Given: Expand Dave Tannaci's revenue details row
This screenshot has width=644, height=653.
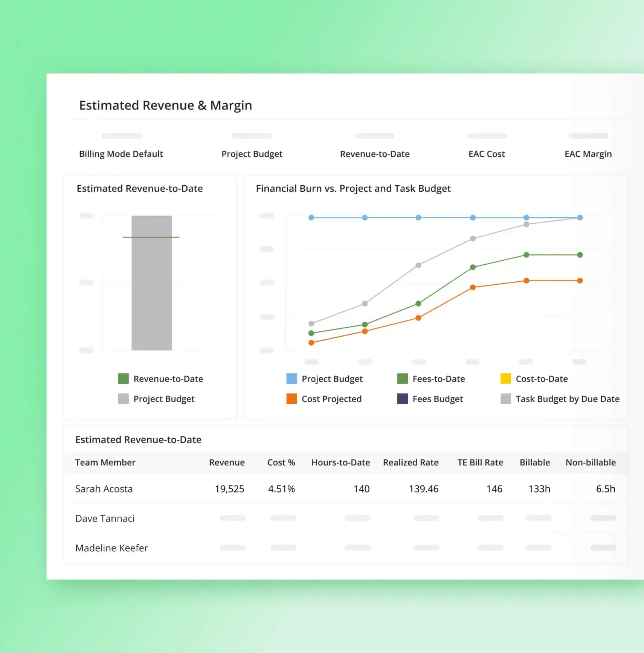Looking at the screenshot, I should tap(105, 518).
